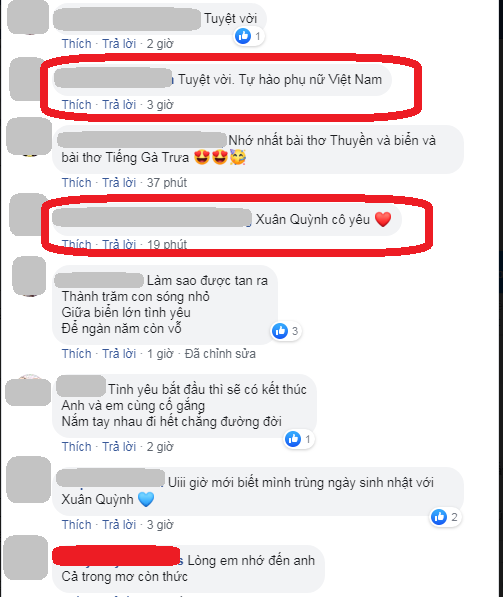Reply to the comment posted 37 phút ago
503x597 pixels.
tap(119, 182)
